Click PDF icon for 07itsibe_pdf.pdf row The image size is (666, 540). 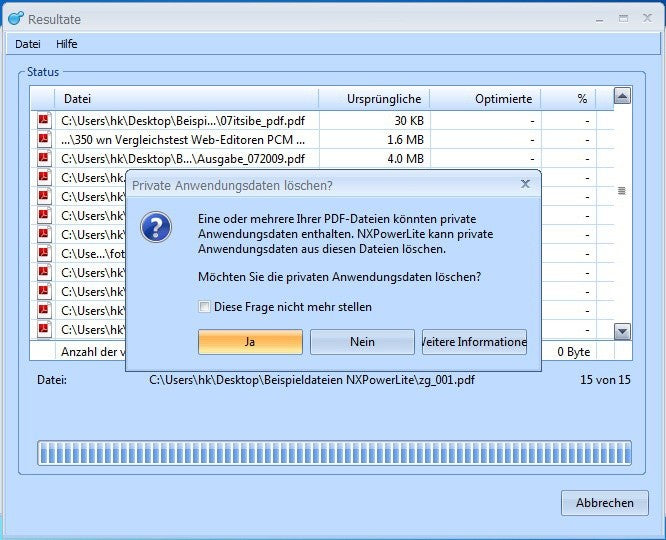coord(44,120)
